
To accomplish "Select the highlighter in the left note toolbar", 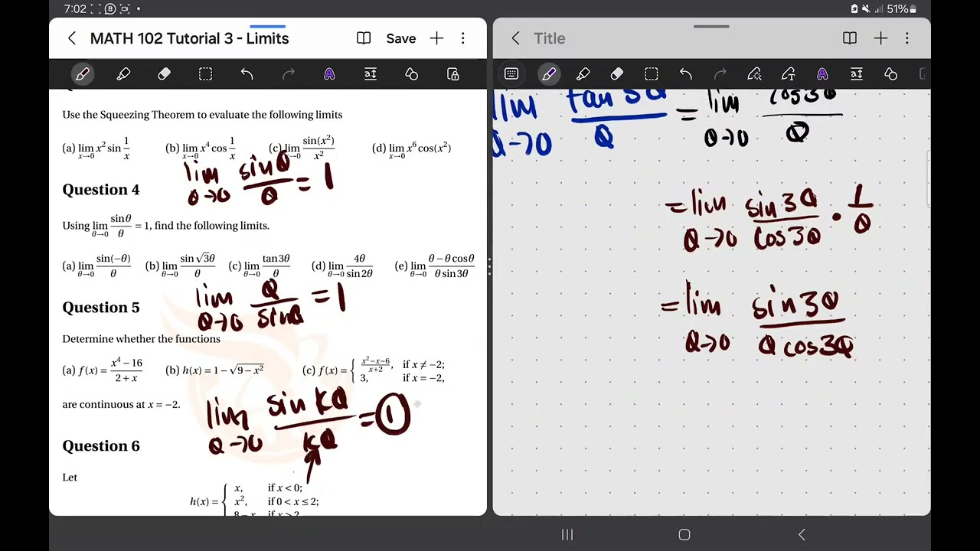I will click(123, 74).
